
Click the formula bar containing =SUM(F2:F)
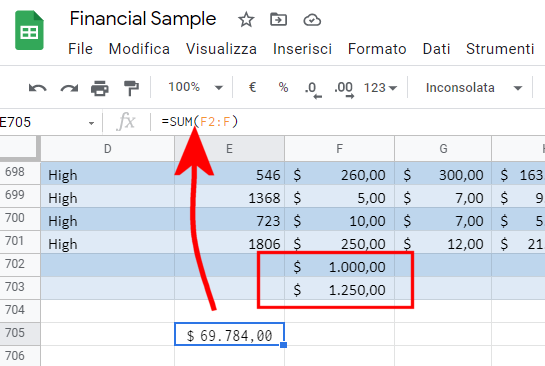[x=348, y=122]
